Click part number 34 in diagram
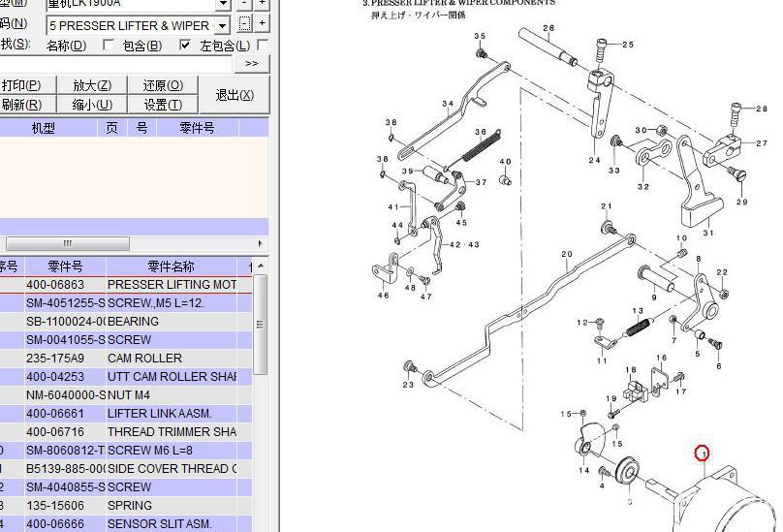 point(448,104)
